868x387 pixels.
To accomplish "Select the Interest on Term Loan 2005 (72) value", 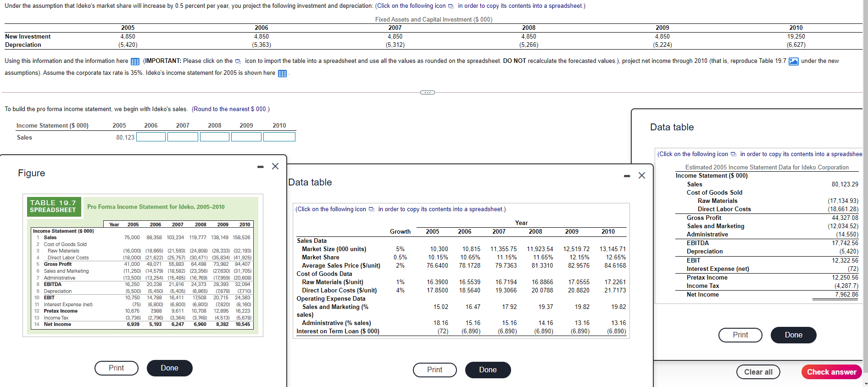I will click(x=443, y=331).
